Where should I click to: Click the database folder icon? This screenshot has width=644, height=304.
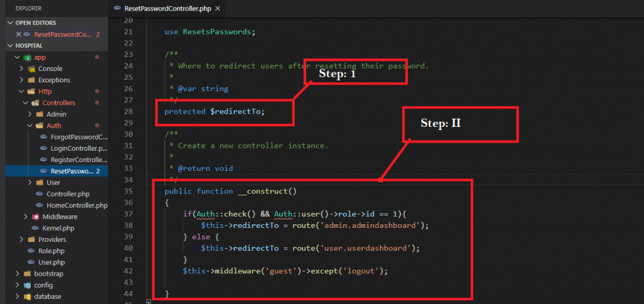[27, 296]
